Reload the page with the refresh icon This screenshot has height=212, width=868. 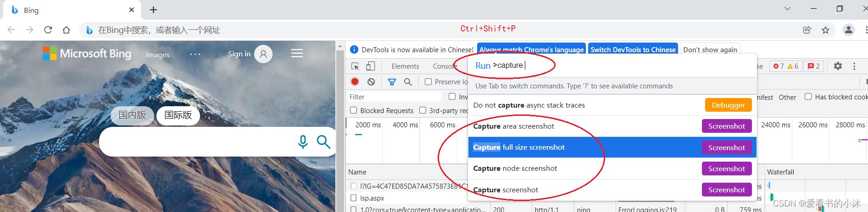(48, 30)
